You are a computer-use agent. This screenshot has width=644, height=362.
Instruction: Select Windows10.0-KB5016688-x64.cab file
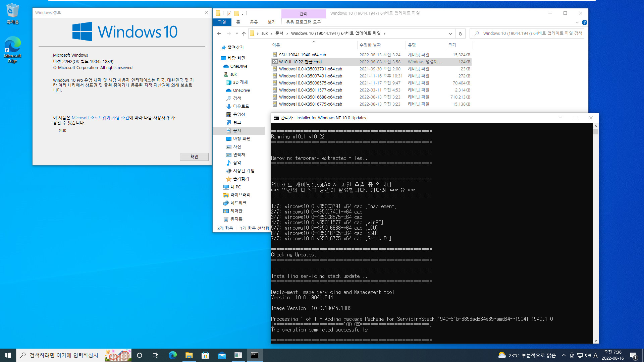(371, 97)
